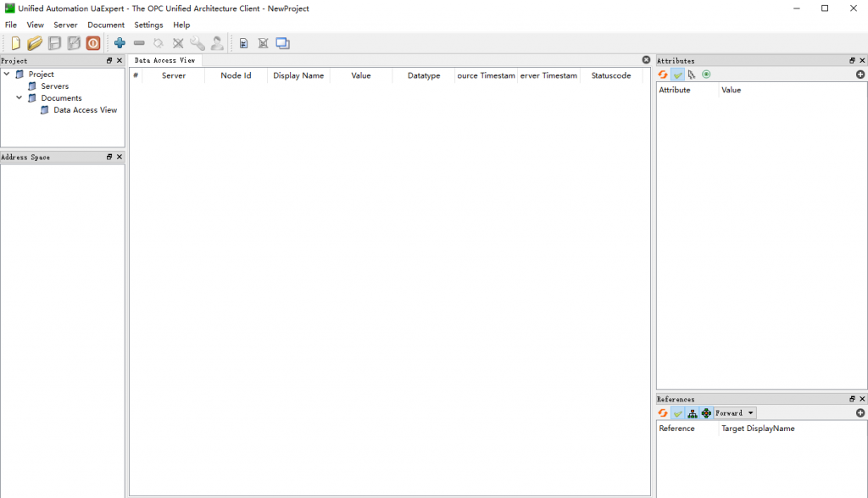Image resolution: width=868 pixels, height=498 pixels.
Task: Click the user silhouette icon in toolbar
Action: coord(217,43)
